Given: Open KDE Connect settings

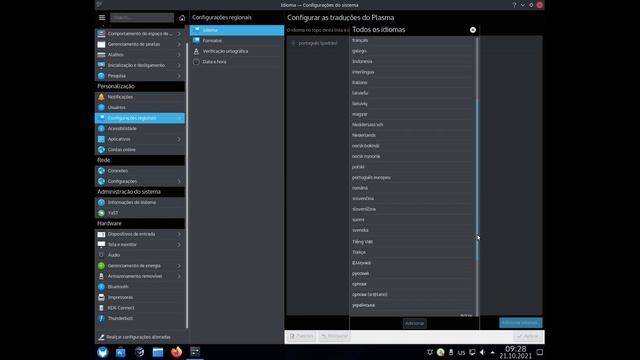Looking at the screenshot, I should coord(140,308).
